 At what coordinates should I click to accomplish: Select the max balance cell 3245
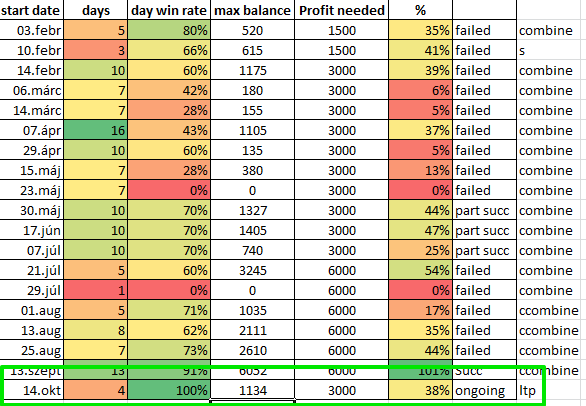[252, 270]
